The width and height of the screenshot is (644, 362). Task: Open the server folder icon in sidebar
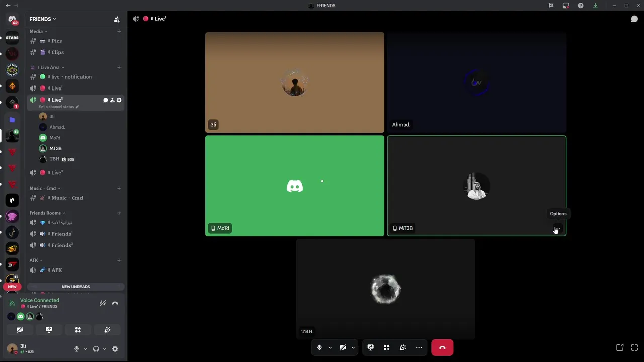click(12, 120)
